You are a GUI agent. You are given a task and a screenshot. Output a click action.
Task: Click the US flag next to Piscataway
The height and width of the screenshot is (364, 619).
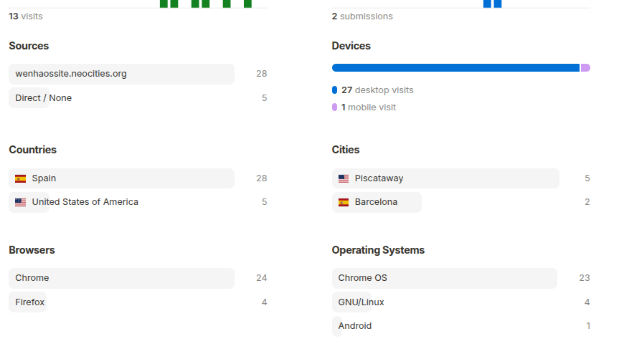[344, 178]
